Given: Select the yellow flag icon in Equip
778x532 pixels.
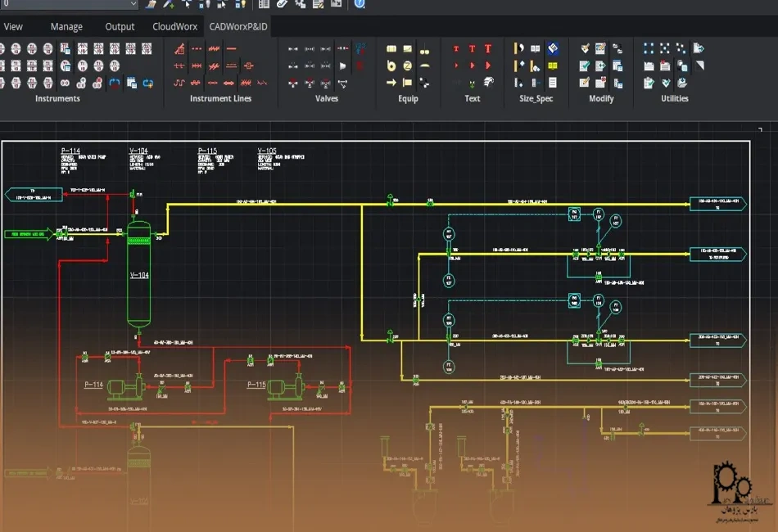Looking at the screenshot, I should tap(407, 83).
